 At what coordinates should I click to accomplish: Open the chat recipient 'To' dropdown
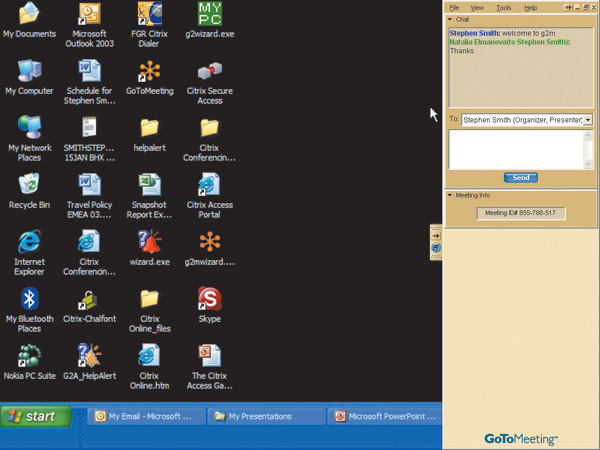[x=587, y=119]
